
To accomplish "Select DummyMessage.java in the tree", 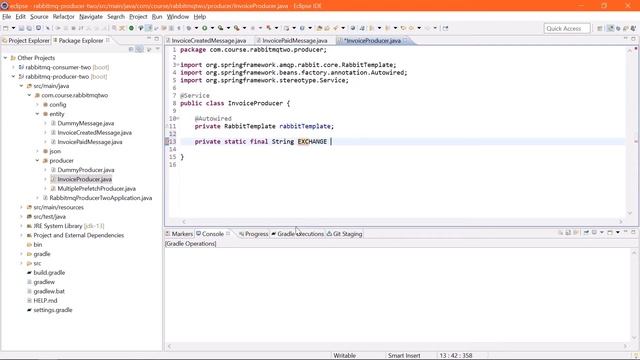I will (86, 123).
